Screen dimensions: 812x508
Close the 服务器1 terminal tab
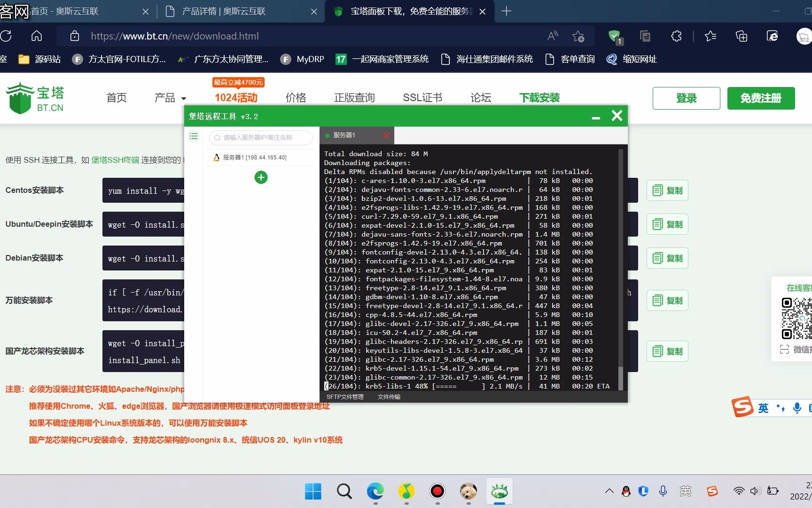(386, 135)
